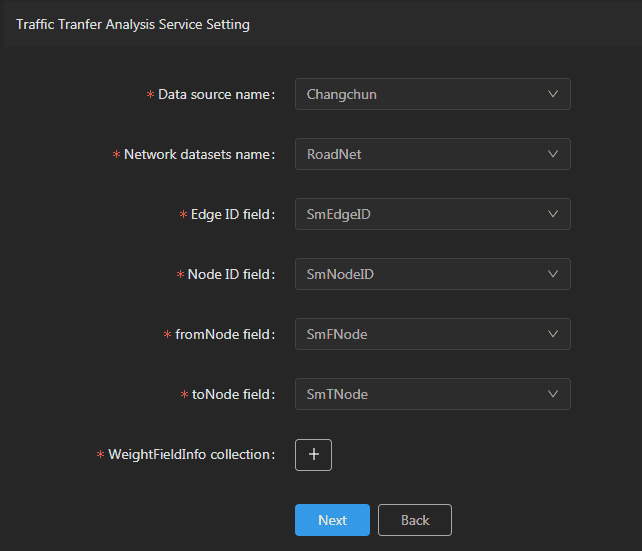642x551 pixels.
Task: Click the Network datasets name label
Action: pos(198,154)
